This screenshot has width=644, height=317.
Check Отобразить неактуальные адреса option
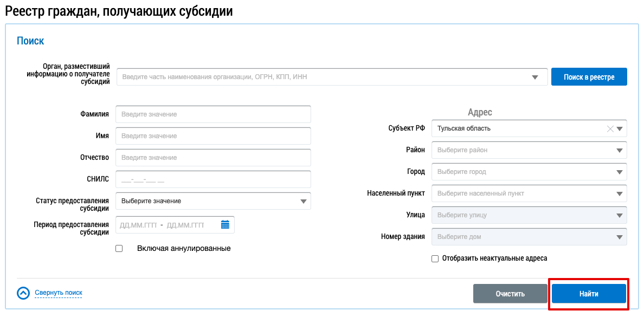(435, 259)
